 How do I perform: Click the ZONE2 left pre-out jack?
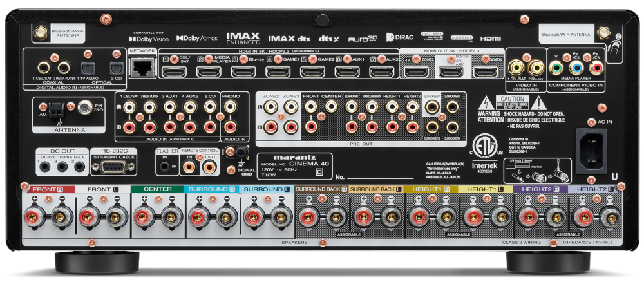[270, 108]
